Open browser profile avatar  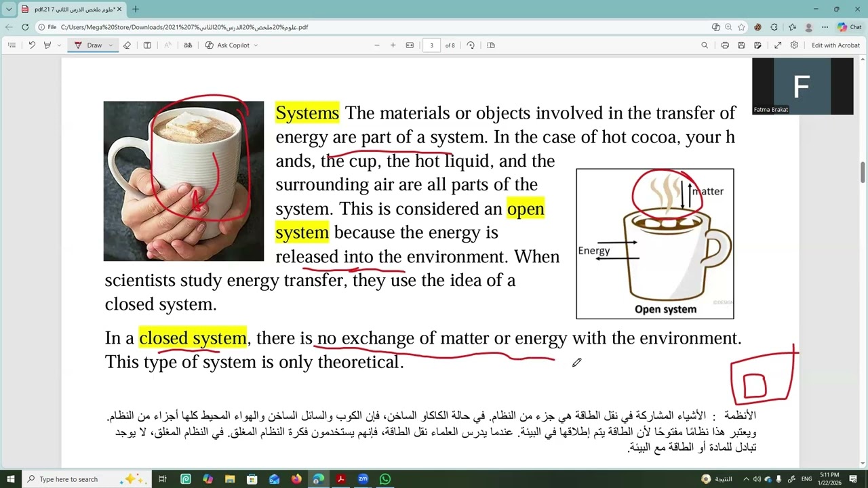pyautogui.click(x=808, y=27)
